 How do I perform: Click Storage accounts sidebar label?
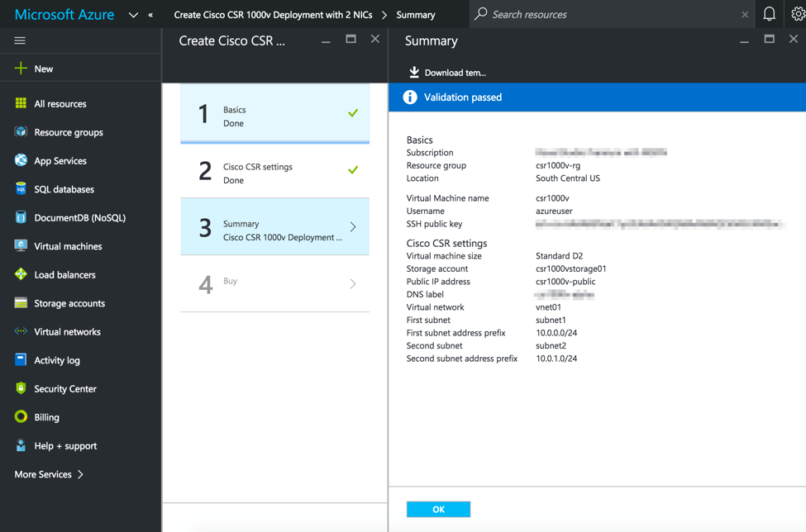(x=69, y=303)
